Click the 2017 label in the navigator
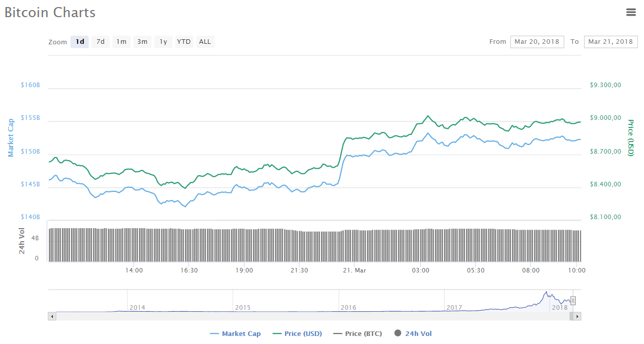The image size is (644, 344). [454, 307]
